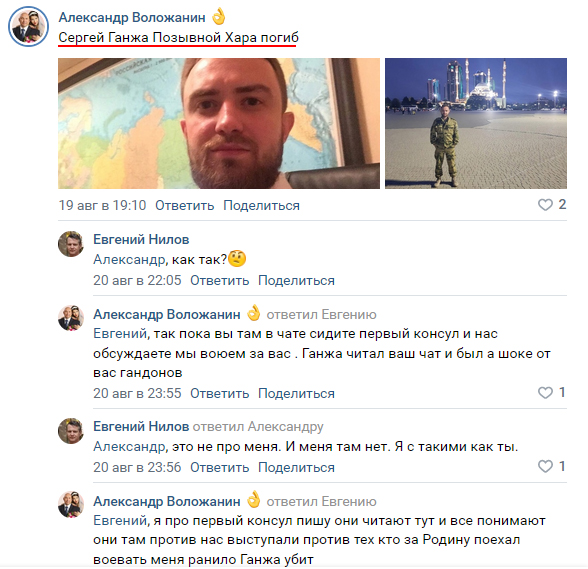The width and height of the screenshot is (588, 569).
Task: Share Nilov's 22:05 comment
Action: coord(296,281)
